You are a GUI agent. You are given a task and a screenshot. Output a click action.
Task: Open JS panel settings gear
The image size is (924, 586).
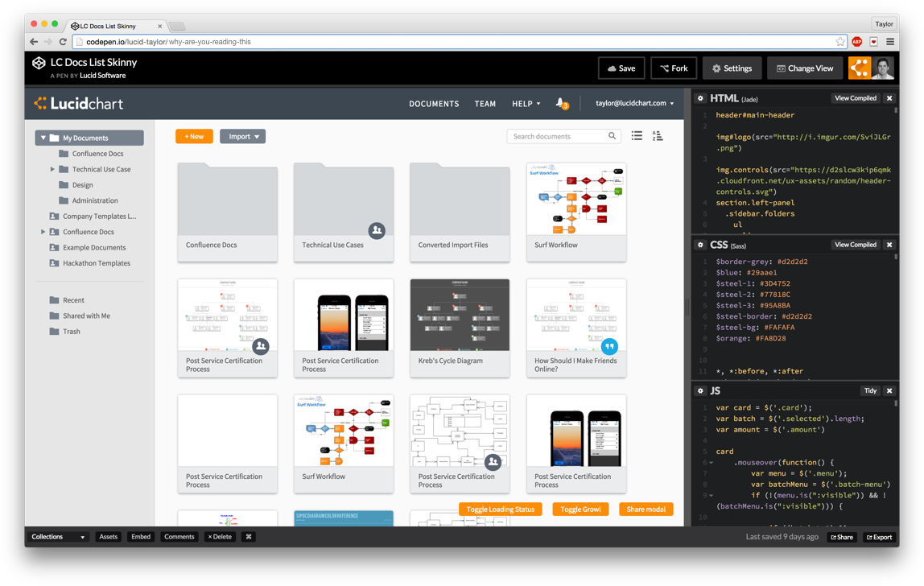pos(701,391)
